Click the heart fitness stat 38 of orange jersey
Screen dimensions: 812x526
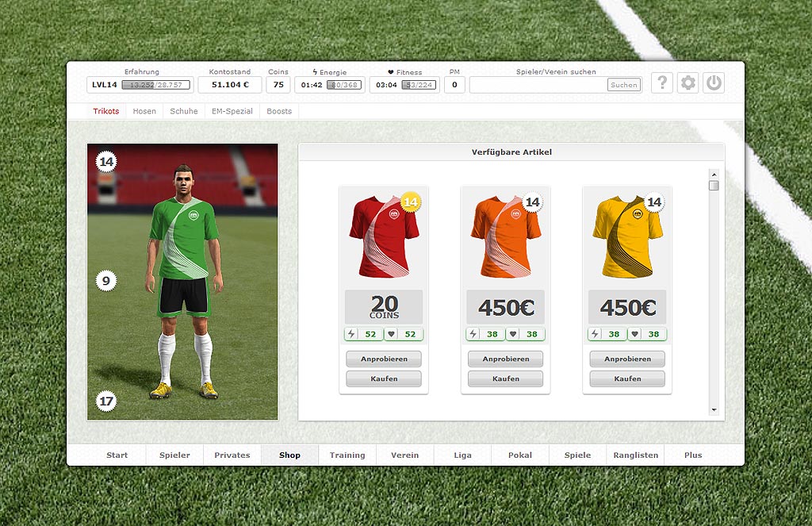pos(526,334)
